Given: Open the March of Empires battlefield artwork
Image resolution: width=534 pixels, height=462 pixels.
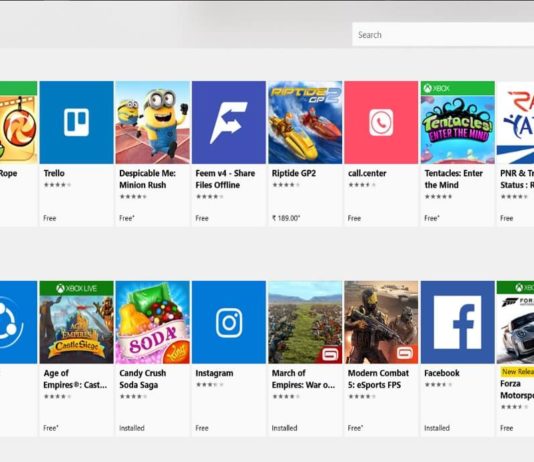Looking at the screenshot, I should [x=305, y=322].
